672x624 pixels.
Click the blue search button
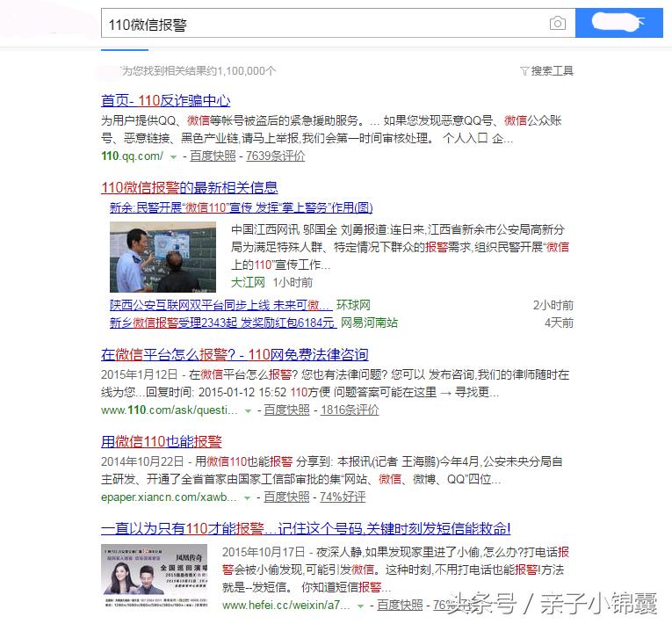[619, 23]
